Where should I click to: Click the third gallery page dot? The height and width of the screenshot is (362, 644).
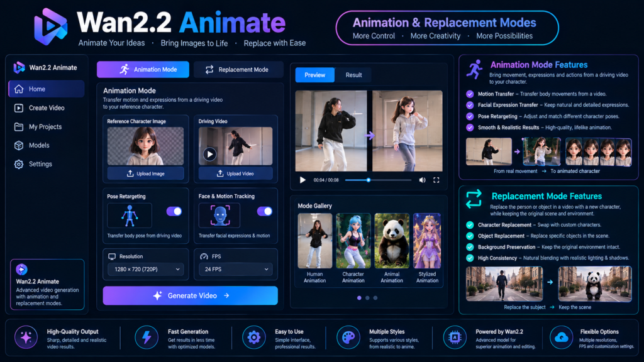click(x=375, y=298)
